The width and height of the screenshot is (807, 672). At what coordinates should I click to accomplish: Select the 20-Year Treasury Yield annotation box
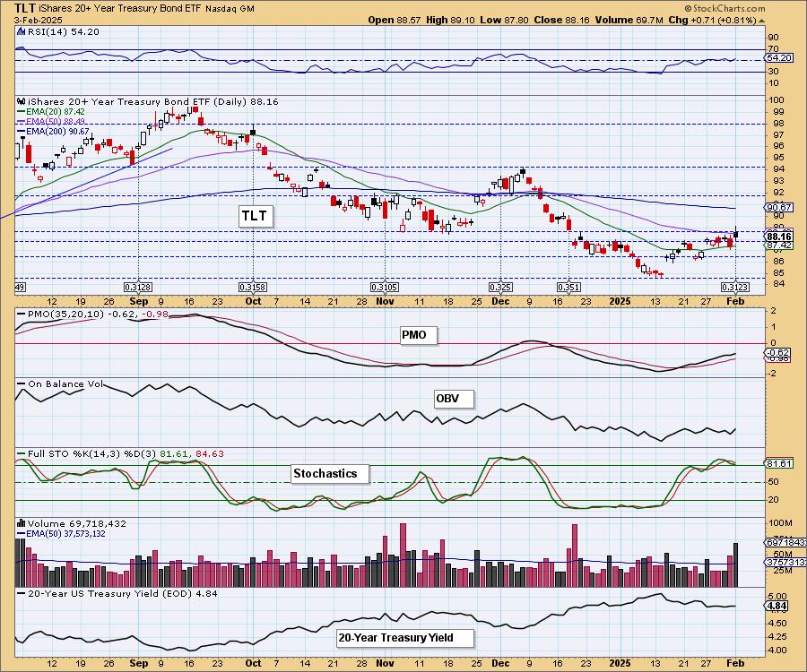click(404, 638)
